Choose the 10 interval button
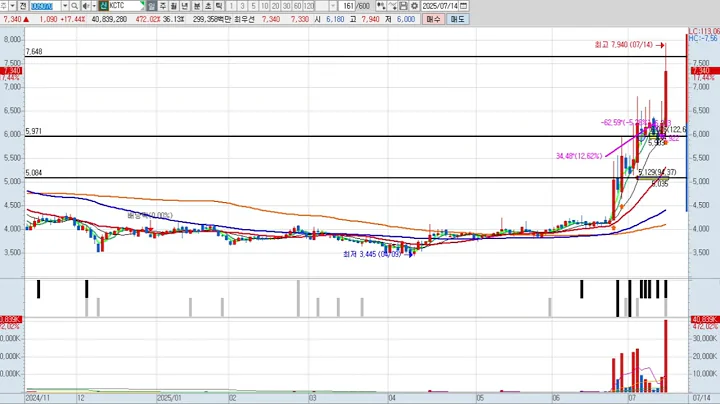Image resolution: width=720 pixels, height=404 pixels. pyautogui.click(x=264, y=6)
